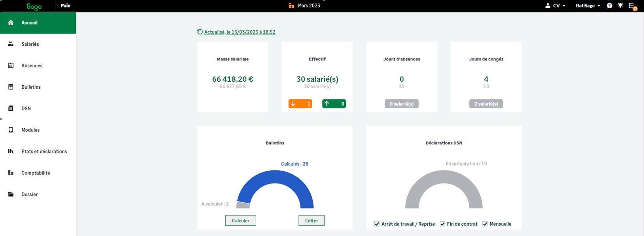Toggle Arrêt de travail / Reprise checkbox
Image resolution: width=644 pixels, height=236 pixels.
click(x=377, y=224)
